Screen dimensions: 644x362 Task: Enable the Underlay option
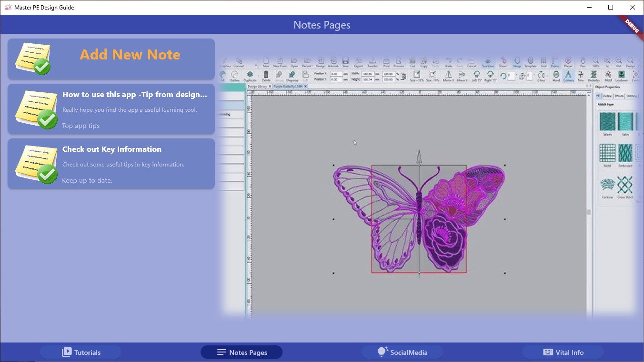point(593,76)
